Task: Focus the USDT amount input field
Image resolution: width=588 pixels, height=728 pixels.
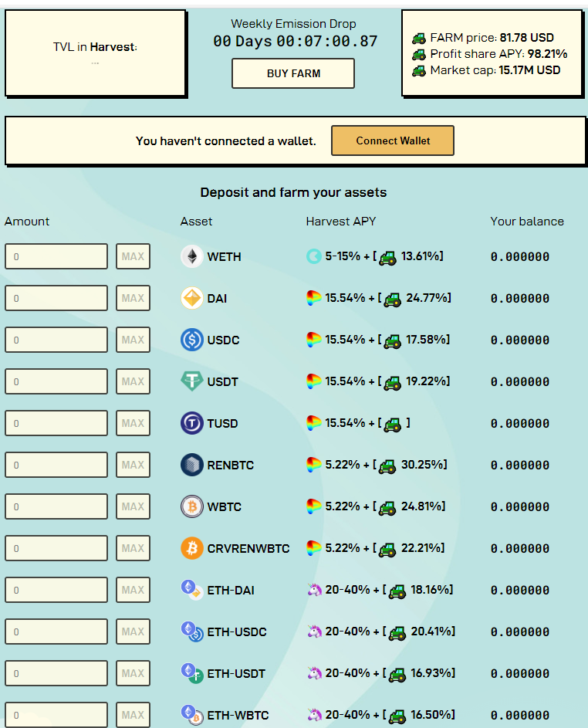Action: (x=56, y=381)
